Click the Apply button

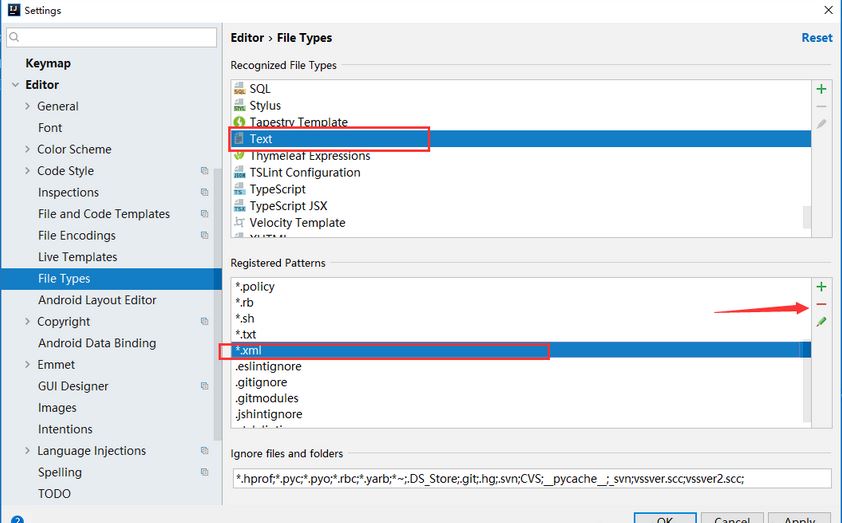800,519
